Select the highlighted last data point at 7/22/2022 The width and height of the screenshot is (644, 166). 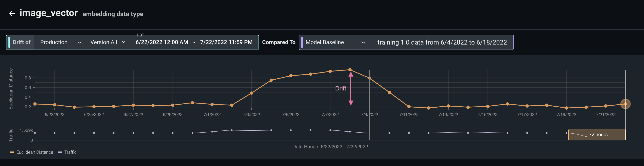point(625,104)
